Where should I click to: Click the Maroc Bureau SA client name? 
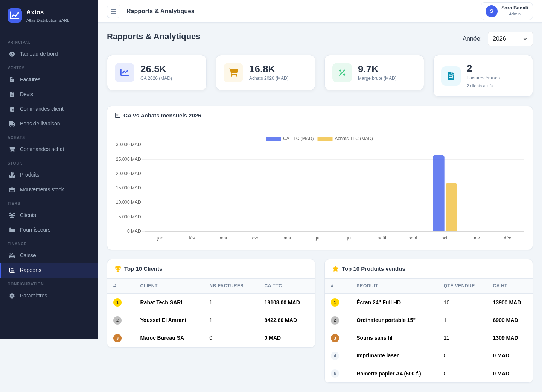[x=162, y=338]
